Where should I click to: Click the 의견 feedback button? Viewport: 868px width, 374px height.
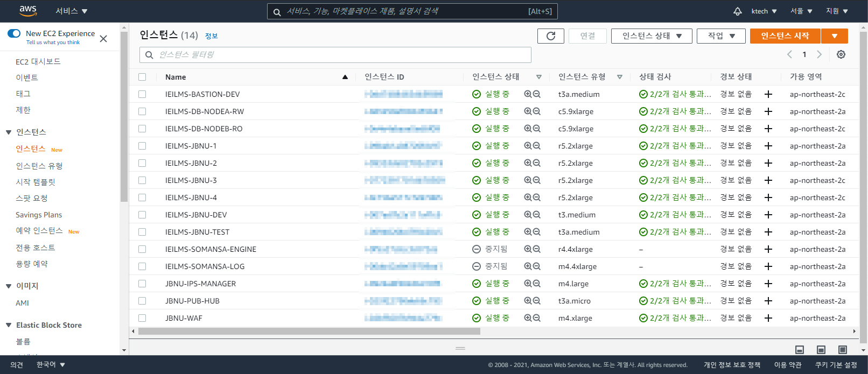tap(17, 365)
